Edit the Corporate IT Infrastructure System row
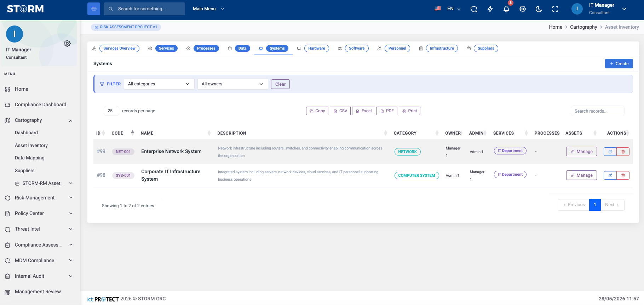 pyautogui.click(x=610, y=175)
